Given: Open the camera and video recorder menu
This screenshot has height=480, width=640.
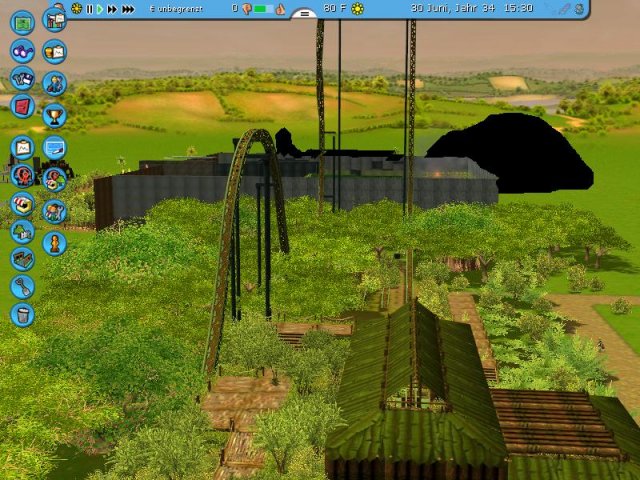Looking at the screenshot, I should click(x=22, y=78).
